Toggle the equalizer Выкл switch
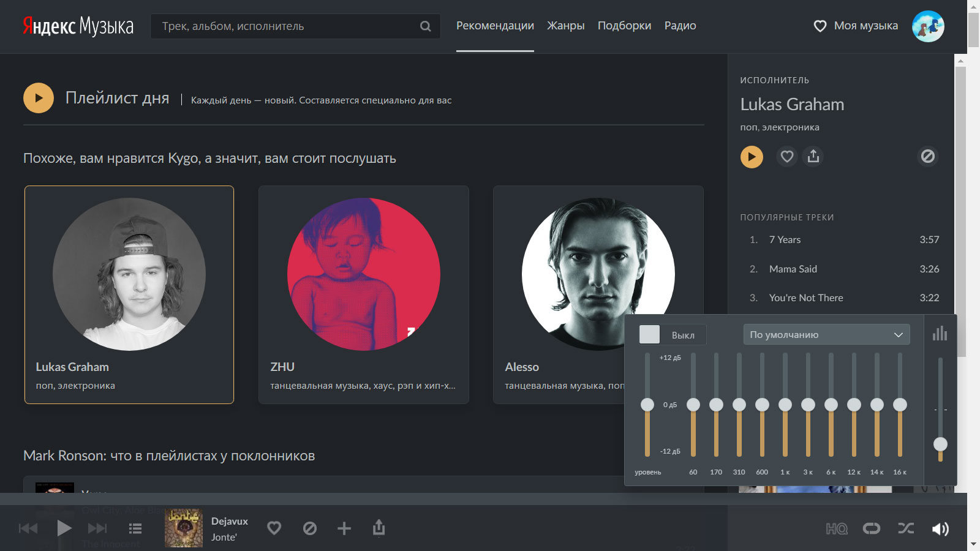This screenshot has width=980, height=551. 673,335
